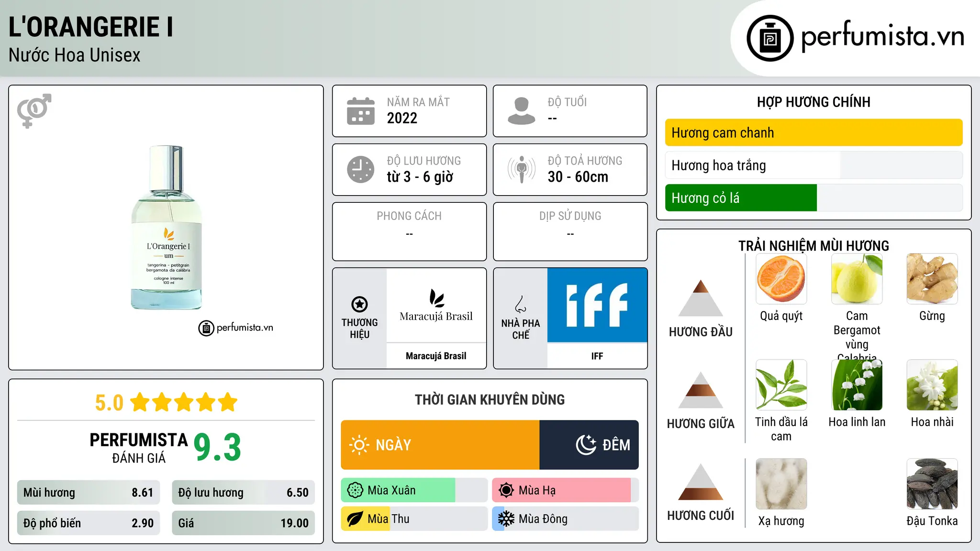
Task: Click the flower icon for Mùa Xuân
Action: pos(355,490)
